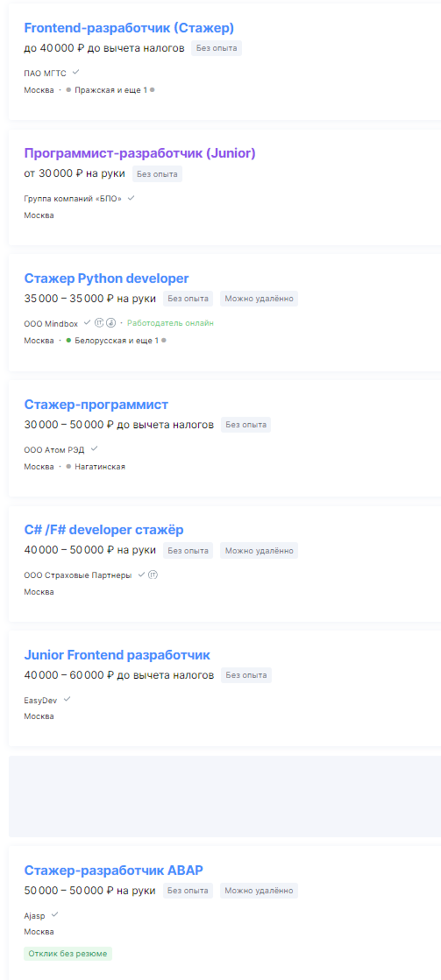The image size is (441, 980).
Task: Click Москва location in the «БПО» card
Action: click(x=39, y=215)
